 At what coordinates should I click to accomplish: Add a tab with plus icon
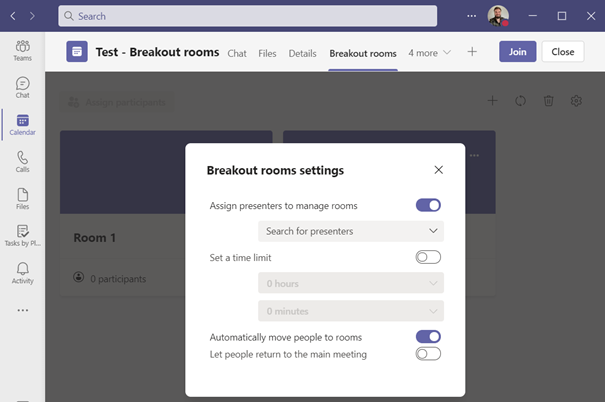tap(472, 52)
